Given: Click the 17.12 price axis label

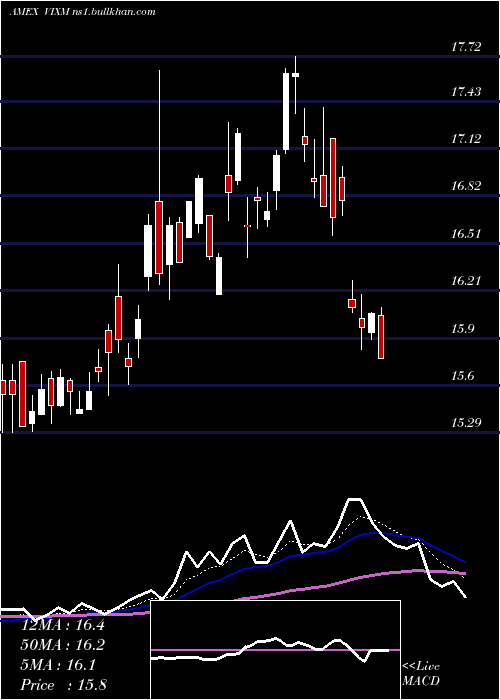Looking at the screenshot, I should [x=466, y=139].
